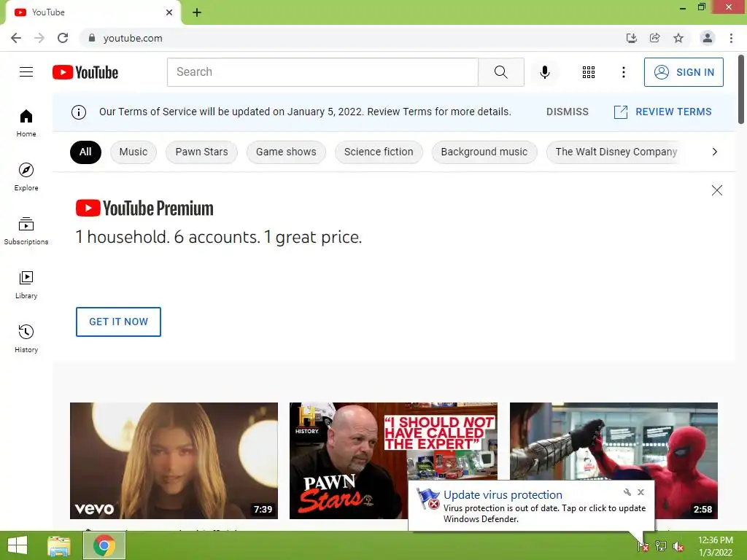The height and width of the screenshot is (560, 747).
Task: Open History in sidebar
Action: [x=26, y=338]
